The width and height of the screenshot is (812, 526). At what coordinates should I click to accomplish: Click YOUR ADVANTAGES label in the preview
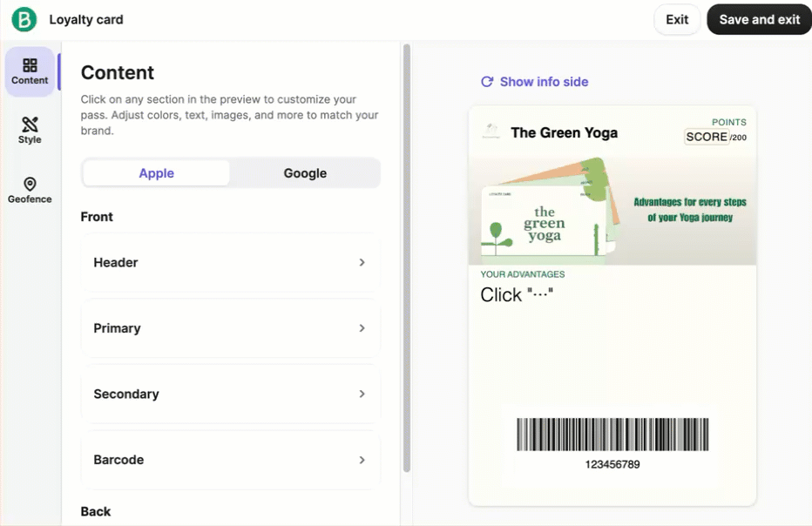[523, 274]
